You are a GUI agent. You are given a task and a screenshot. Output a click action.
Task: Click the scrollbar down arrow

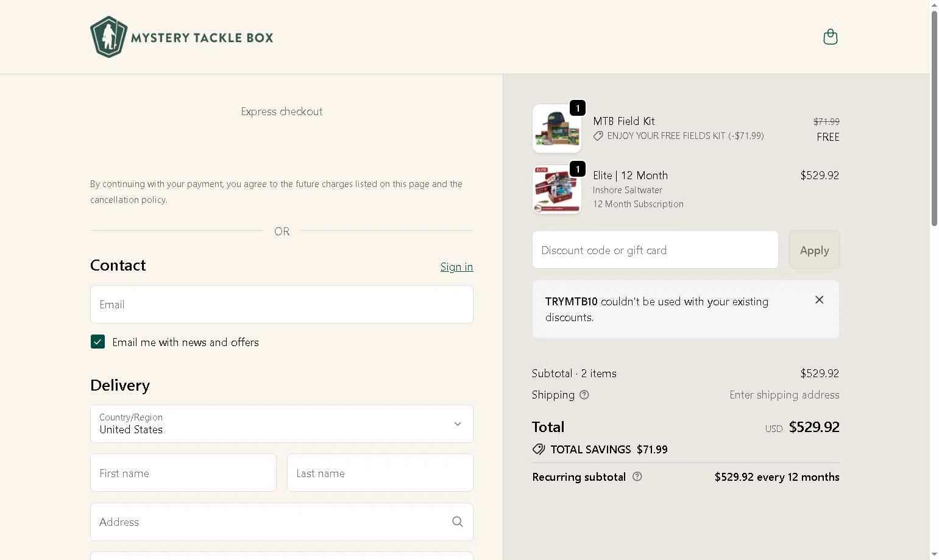point(934,555)
